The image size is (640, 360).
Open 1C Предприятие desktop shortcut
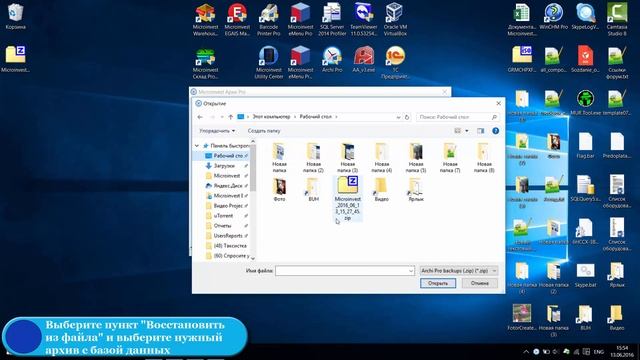(395, 63)
